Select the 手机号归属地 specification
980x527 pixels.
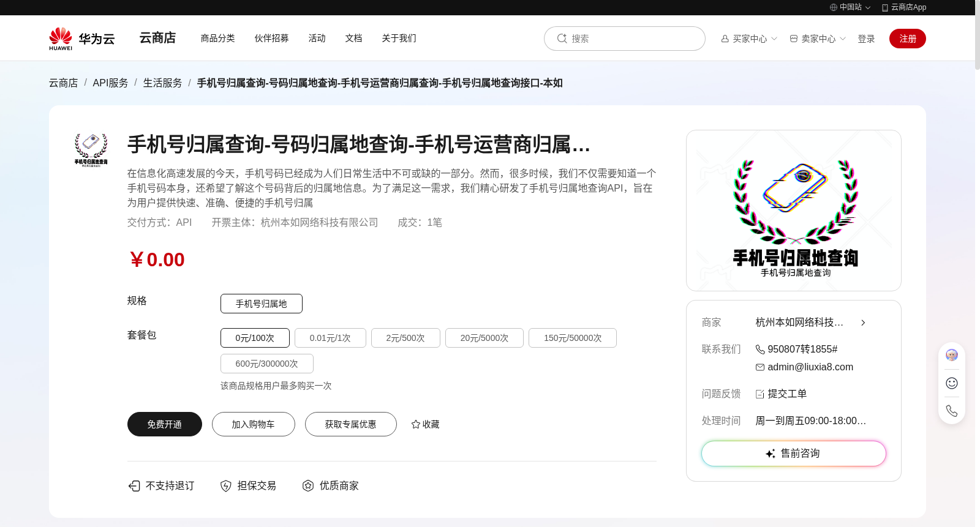pos(262,304)
